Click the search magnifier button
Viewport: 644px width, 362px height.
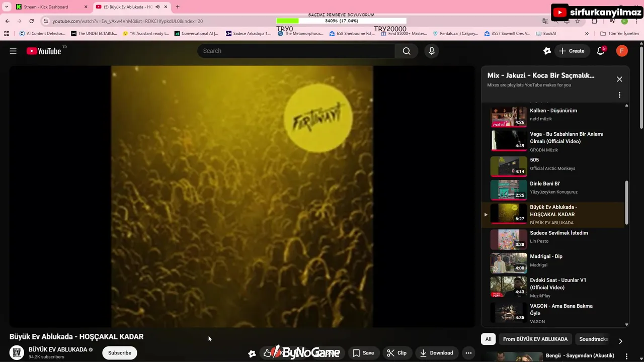[x=407, y=51]
